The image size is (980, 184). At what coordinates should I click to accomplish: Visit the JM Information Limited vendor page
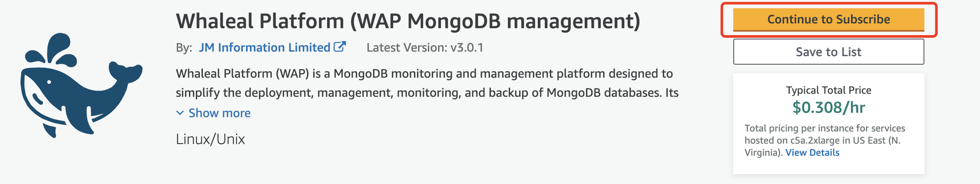pyautogui.click(x=265, y=47)
